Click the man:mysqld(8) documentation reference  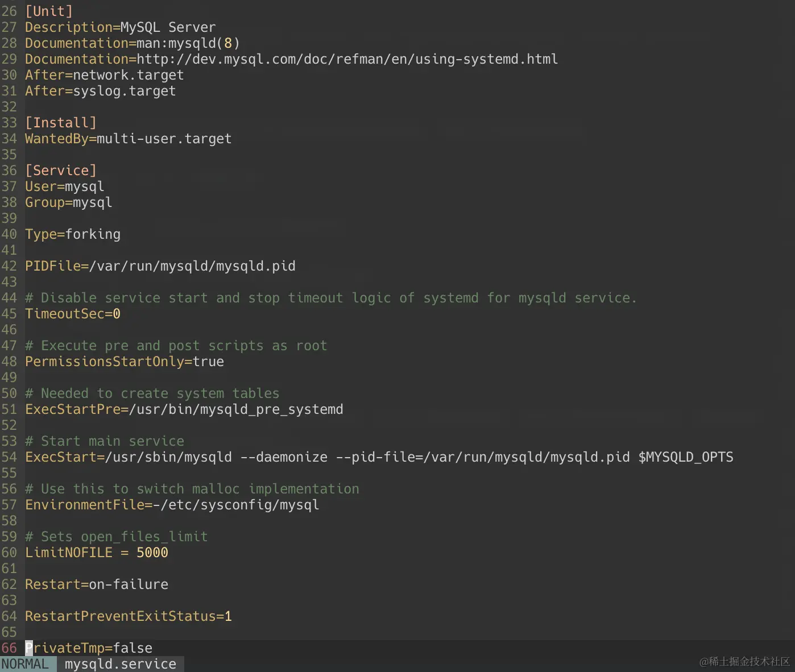188,43
